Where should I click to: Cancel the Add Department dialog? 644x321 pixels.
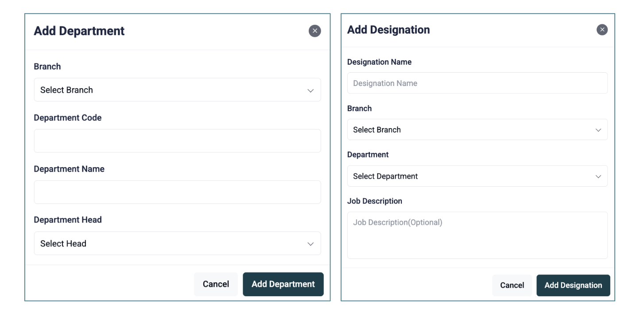tap(216, 284)
